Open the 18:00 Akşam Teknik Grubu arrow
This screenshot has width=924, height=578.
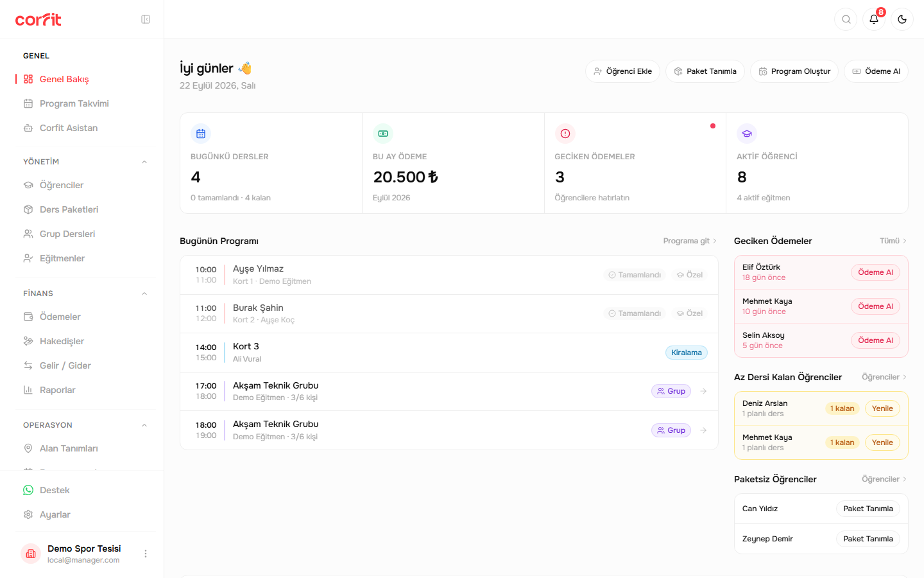point(703,430)
